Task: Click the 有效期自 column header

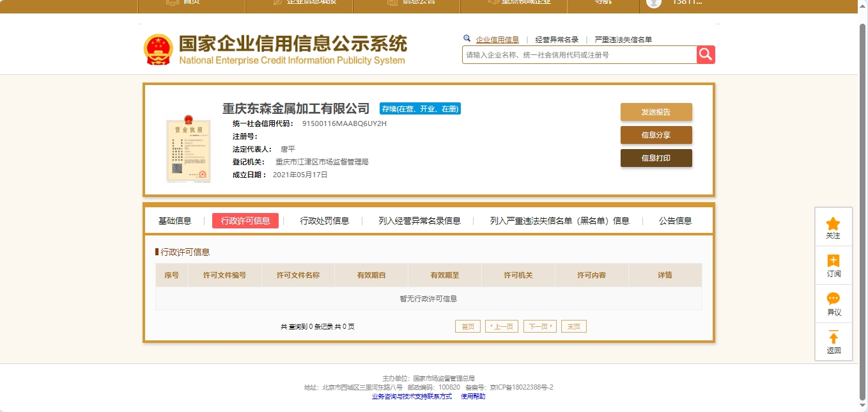Action: point(371,275)
